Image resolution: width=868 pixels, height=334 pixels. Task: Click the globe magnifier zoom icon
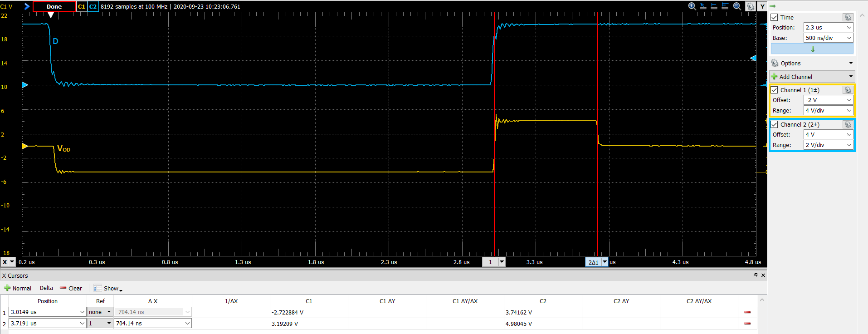737,6
